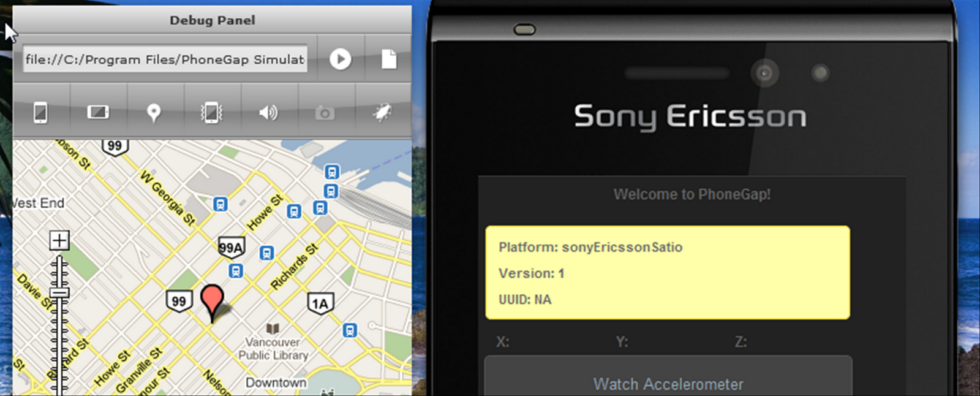The width and height of the screenshot is (980, 396).
Task: Open the camera icon in Debug Panel
Action: click(325, 113)
